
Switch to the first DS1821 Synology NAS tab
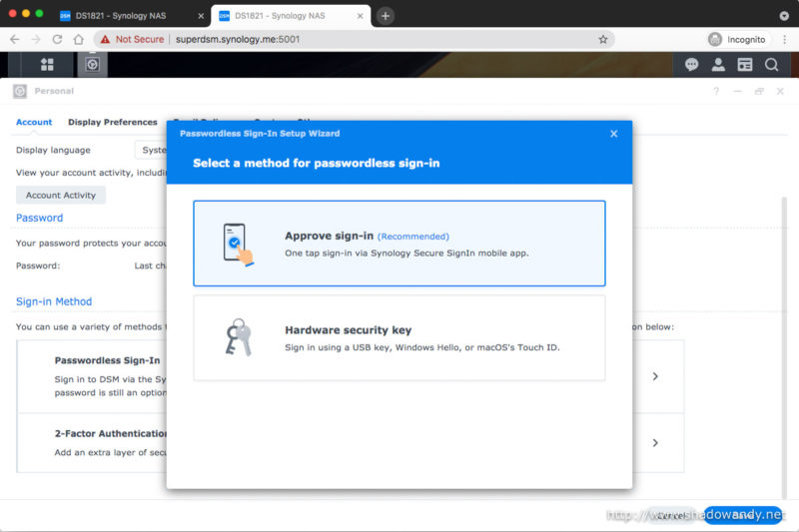[x=120, y=16]
